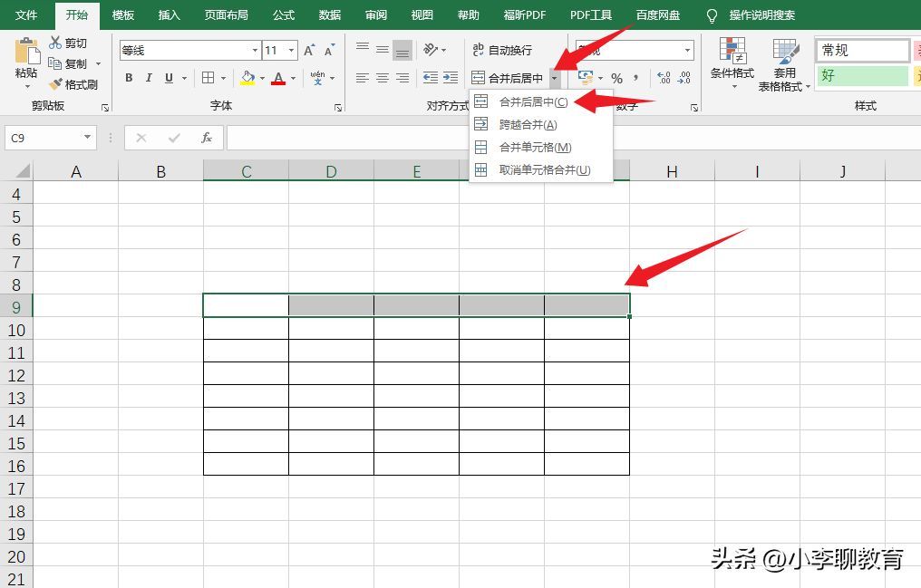This screenshot has width=921, height=588.
Task: Open the font name dropdown 等线
Action: tap(255, 51)
